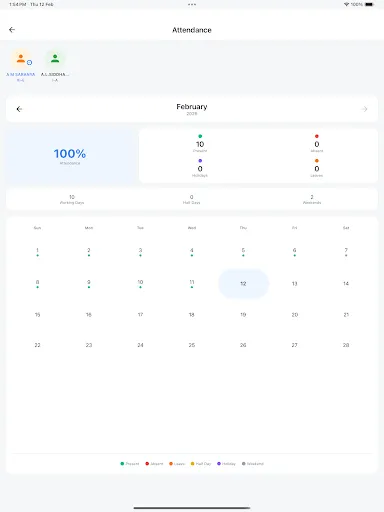Tap the green Present legend dot
The height and width of the screenshot is (512, 384).
pyautogui.click(x=122, y=464)
